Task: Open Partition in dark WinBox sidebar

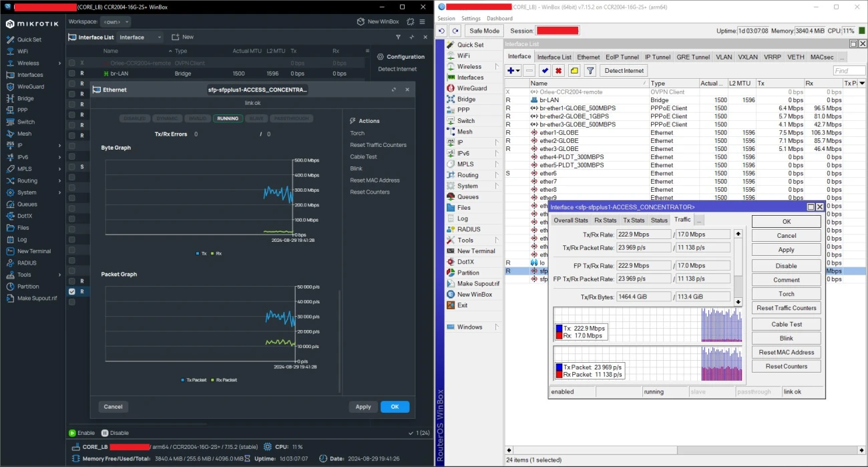Action: (28, 287)
